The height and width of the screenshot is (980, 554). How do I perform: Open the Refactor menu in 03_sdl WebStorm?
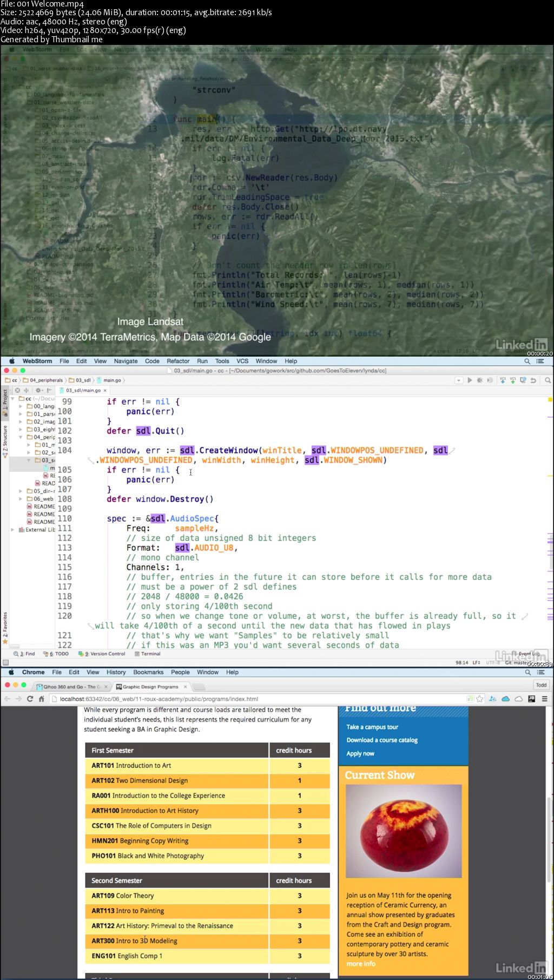point(178,361)
